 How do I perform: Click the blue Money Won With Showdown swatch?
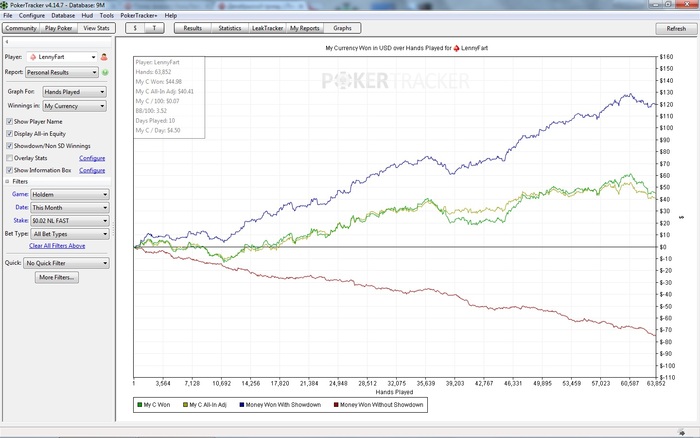(x=242, y=405)
